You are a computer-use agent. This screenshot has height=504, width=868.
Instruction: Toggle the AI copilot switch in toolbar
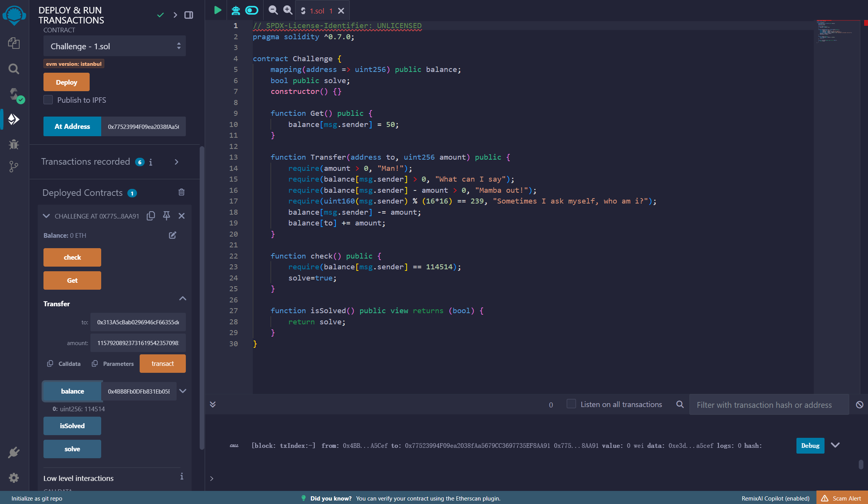[x=252, y=10]
